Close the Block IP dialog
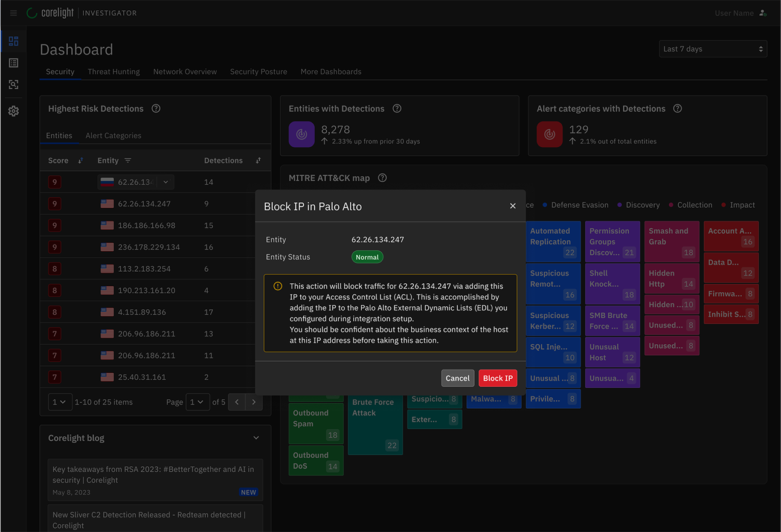 click(512, 206)
